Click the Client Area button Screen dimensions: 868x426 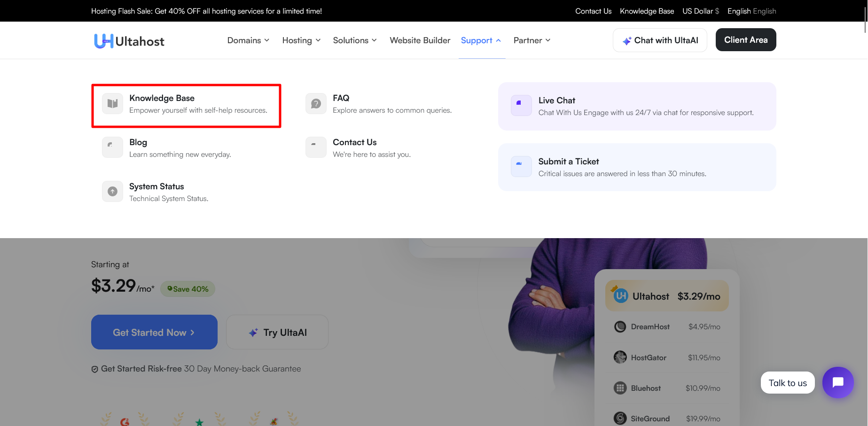pos(746,40)
